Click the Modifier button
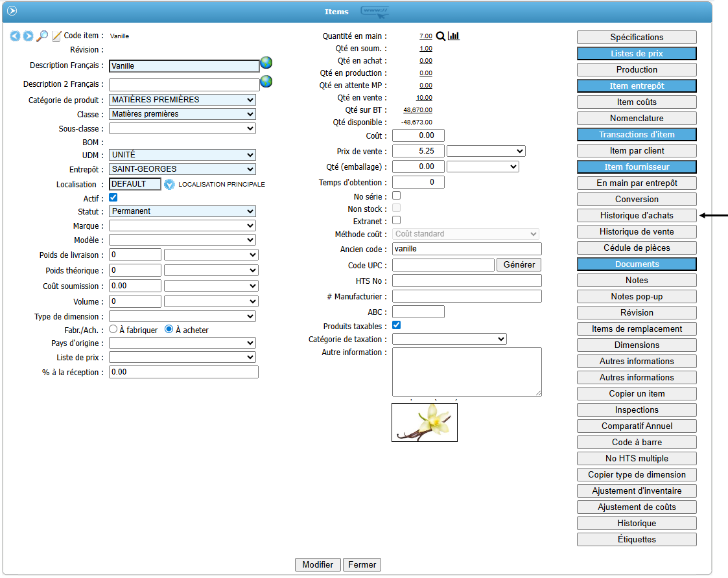This screenshot has height=578, width=728. [x=318, y=564]
